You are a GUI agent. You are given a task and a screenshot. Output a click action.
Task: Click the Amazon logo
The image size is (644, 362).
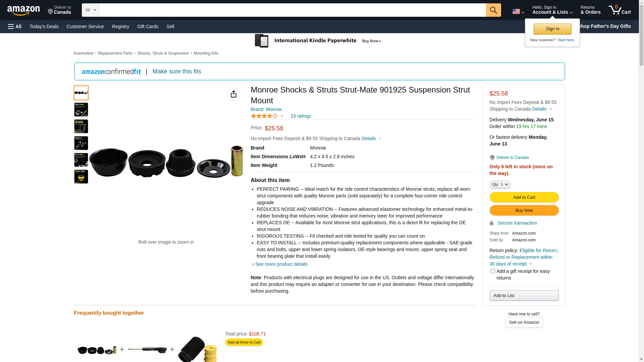click(x=23, y=10)
